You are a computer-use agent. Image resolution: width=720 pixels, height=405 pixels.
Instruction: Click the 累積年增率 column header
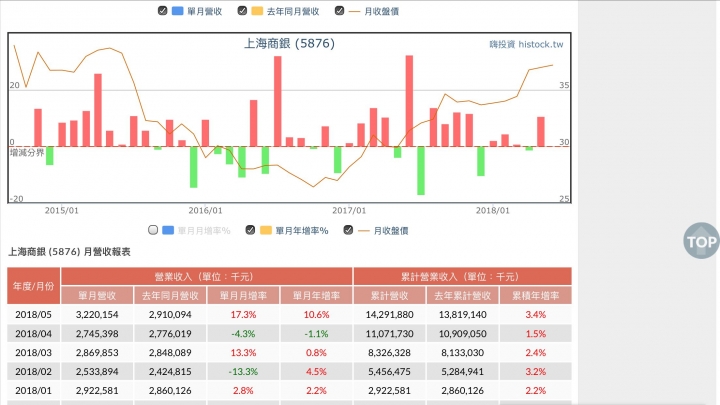(x=535, y=296)
